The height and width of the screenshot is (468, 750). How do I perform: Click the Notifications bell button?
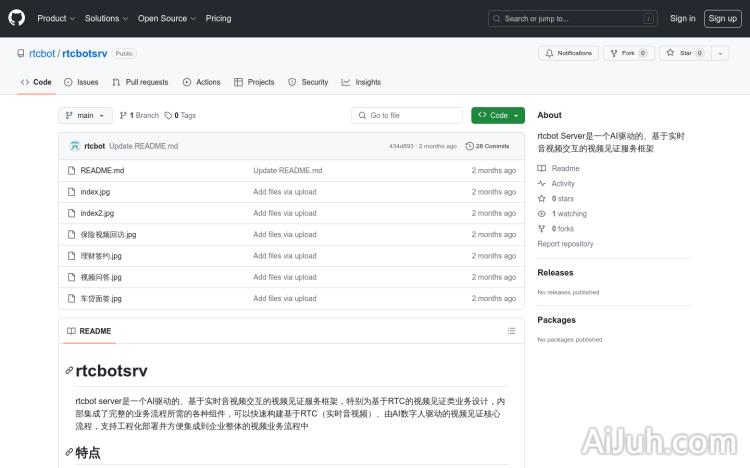[568, 53]
